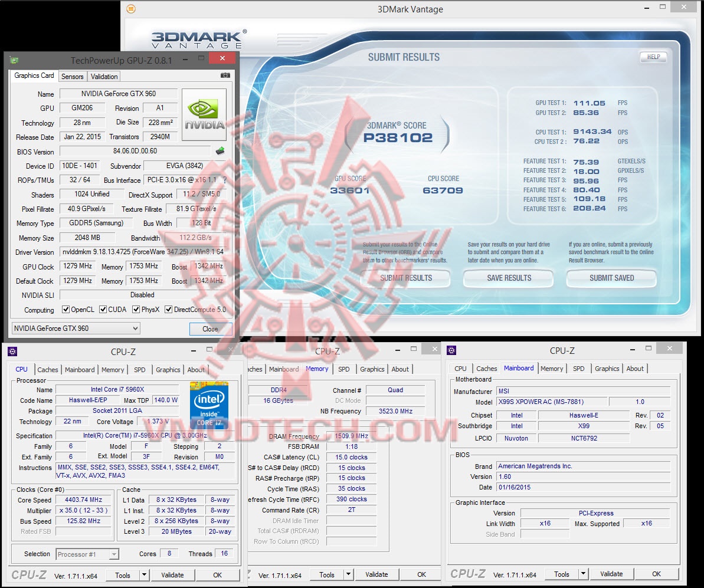Maximize the right CPU-Z window

(x=649, y=349)
